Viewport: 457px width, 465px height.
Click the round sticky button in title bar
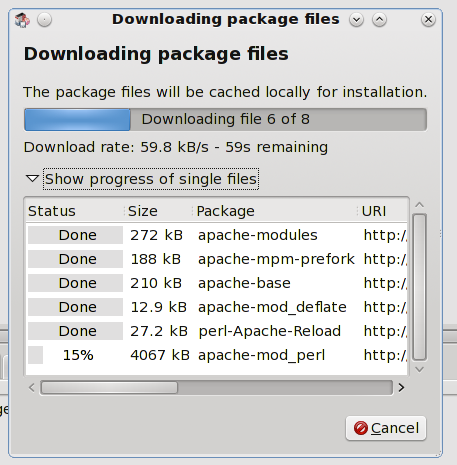coord(44,20)
